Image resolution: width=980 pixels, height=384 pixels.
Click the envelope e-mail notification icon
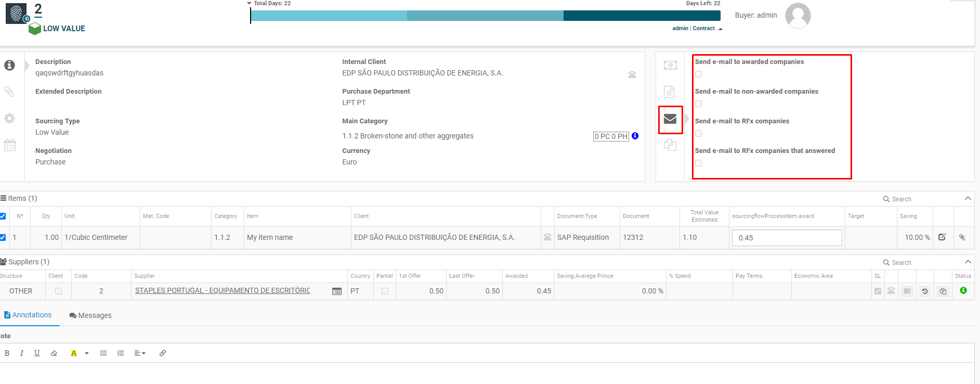click(670, 119)
